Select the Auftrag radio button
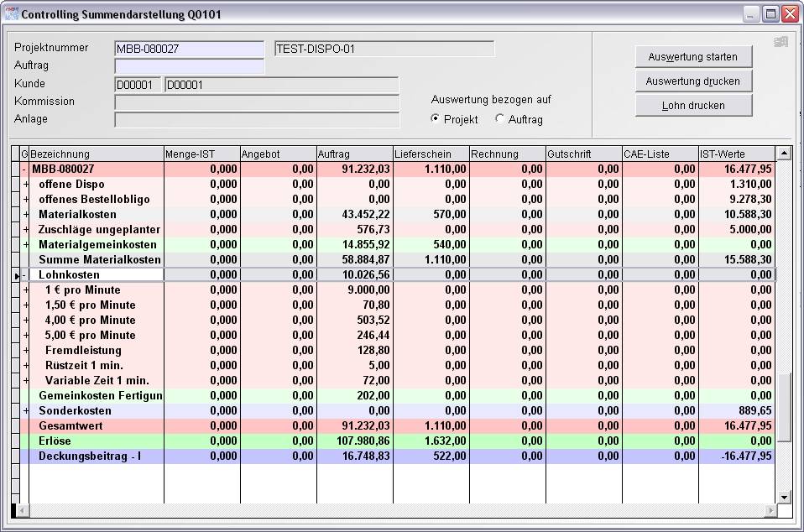The height and width of the screenshot is (532, 804). 500,119
